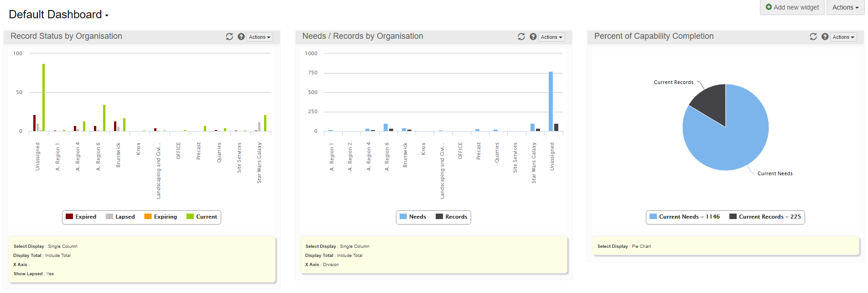868x293 pixels.
Task: Refresh the Needs / Records by Organisation widget
Action: (521, 37)
